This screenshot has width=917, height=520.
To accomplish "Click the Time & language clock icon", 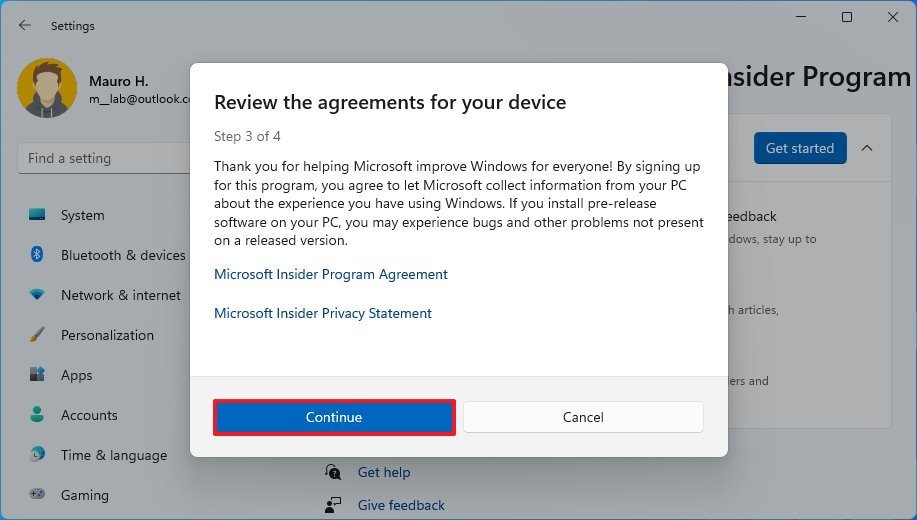I will point(37,454).
